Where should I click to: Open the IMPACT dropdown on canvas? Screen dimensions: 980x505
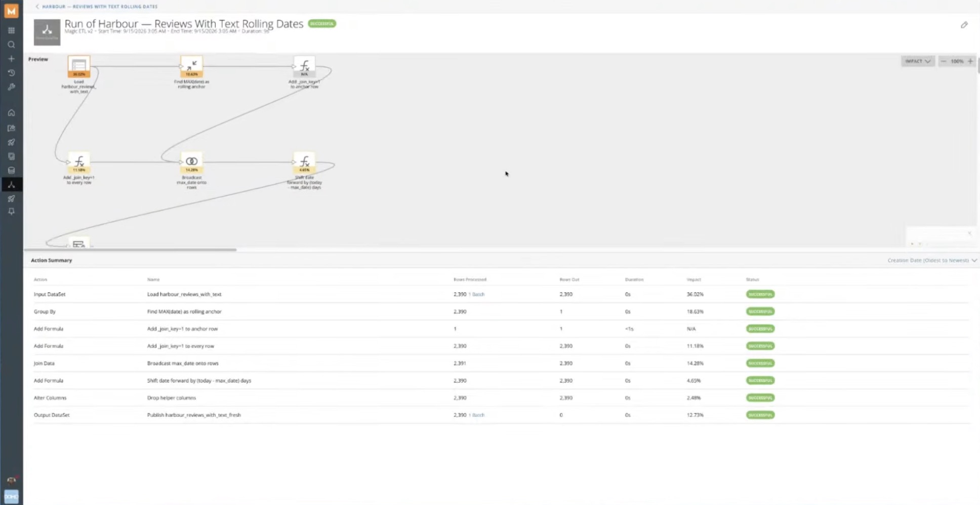click(917, 61)
